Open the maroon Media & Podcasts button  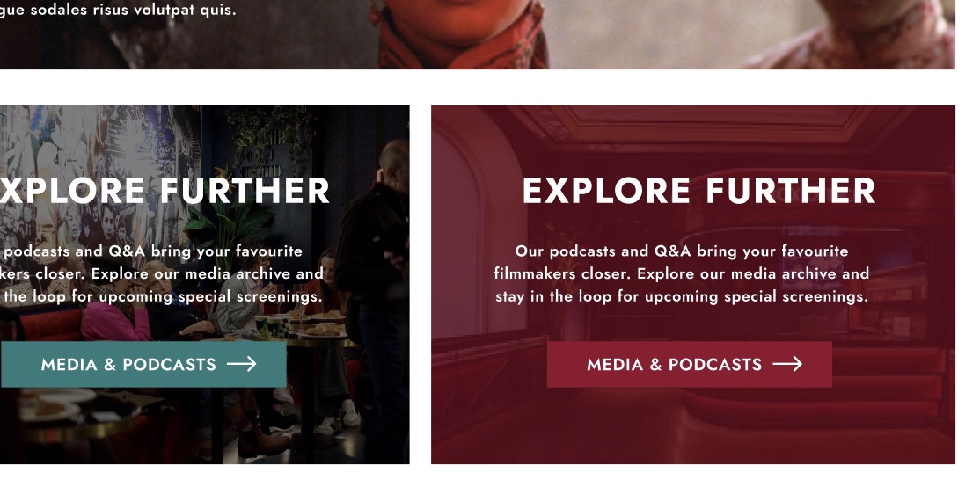[x=690, y=364]
